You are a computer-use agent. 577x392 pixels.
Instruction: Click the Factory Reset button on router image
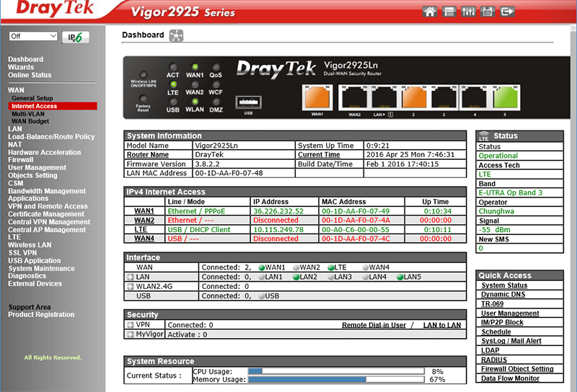(x=143, y=99)
